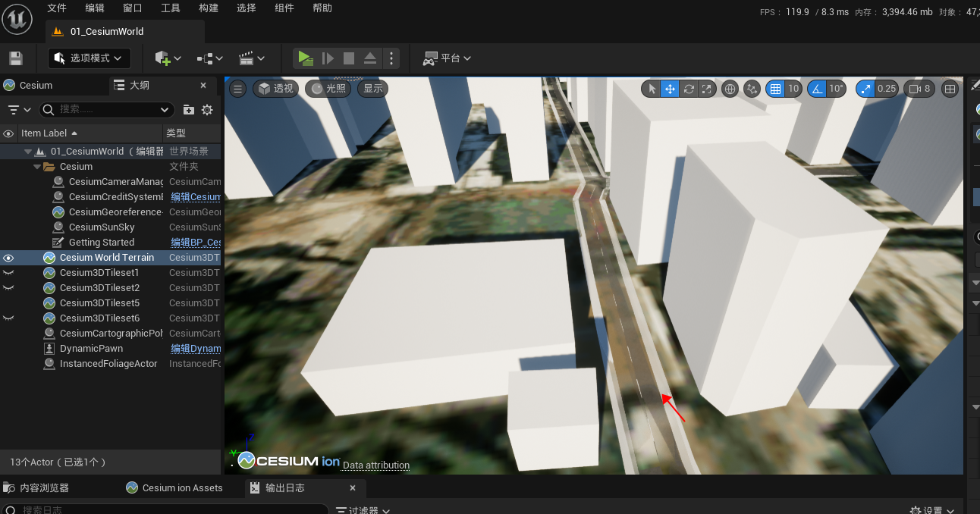Open the 编辑 menu
This screenshot has width=980, height=514.
tap(95, 8)
